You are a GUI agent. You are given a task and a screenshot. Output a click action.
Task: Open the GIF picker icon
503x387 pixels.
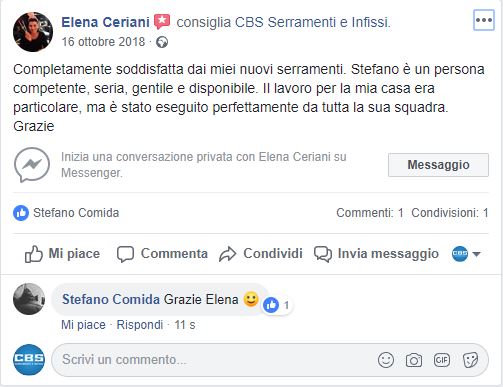[442, 360]
